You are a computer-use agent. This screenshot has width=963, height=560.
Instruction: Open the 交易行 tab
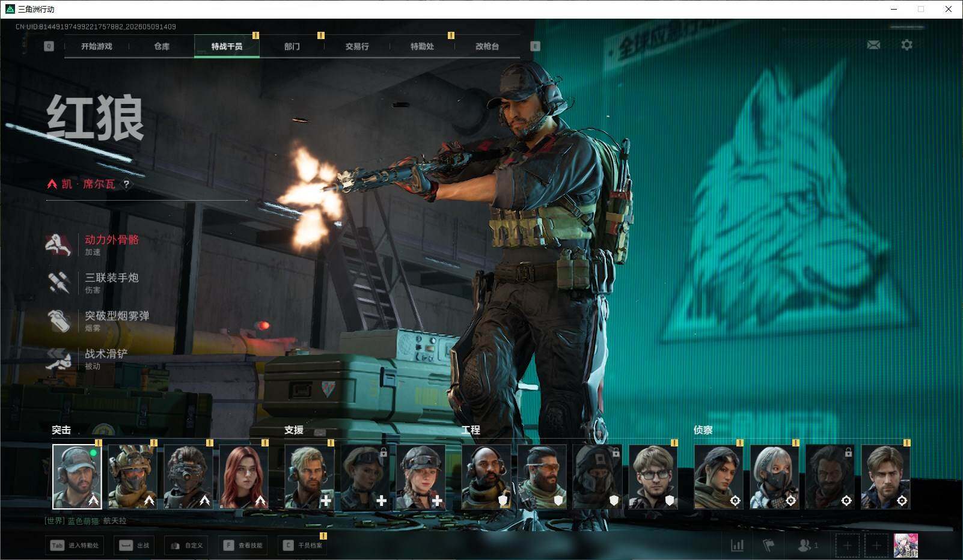tap(357, 46)
